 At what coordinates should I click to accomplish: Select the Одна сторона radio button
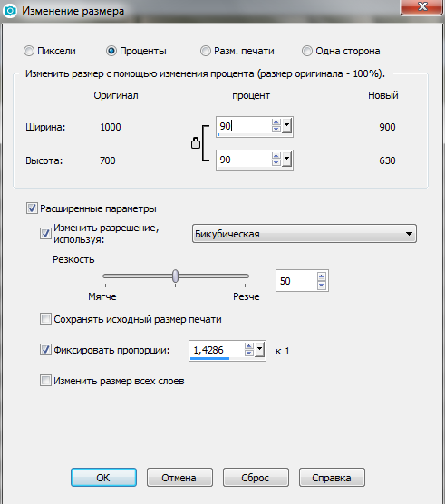point(307,51)
